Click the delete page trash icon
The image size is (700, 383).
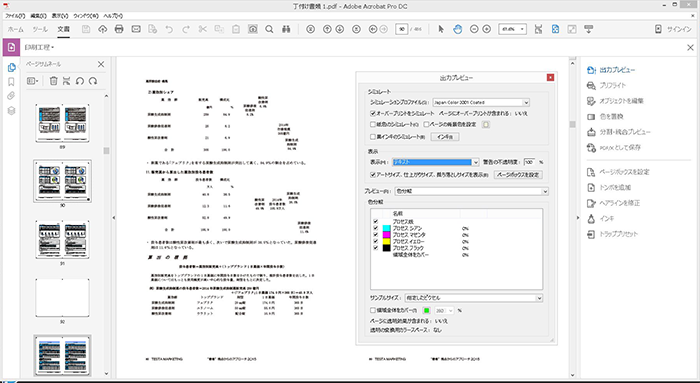(54, 81)
